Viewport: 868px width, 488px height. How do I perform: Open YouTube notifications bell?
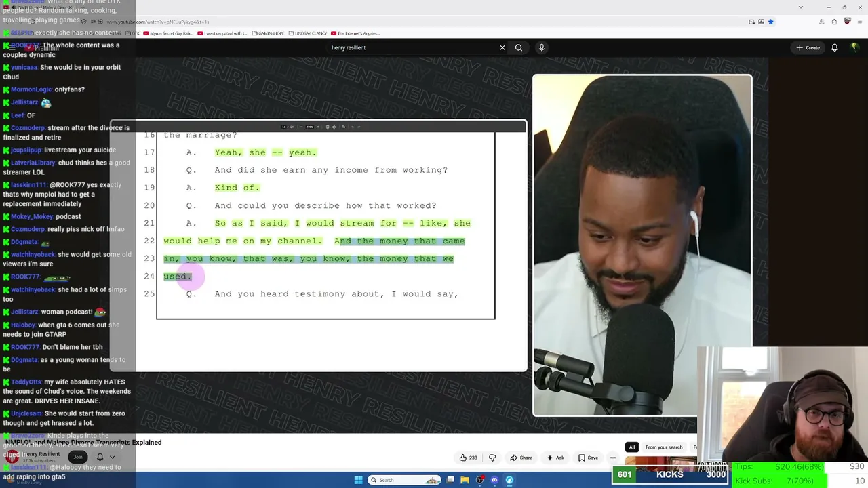[x=835, y=47]
